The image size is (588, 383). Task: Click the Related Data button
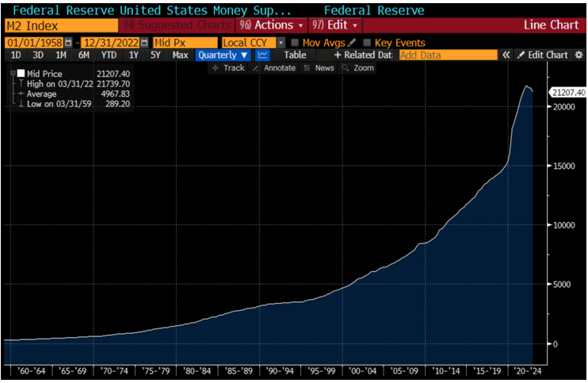coord(363,56)
